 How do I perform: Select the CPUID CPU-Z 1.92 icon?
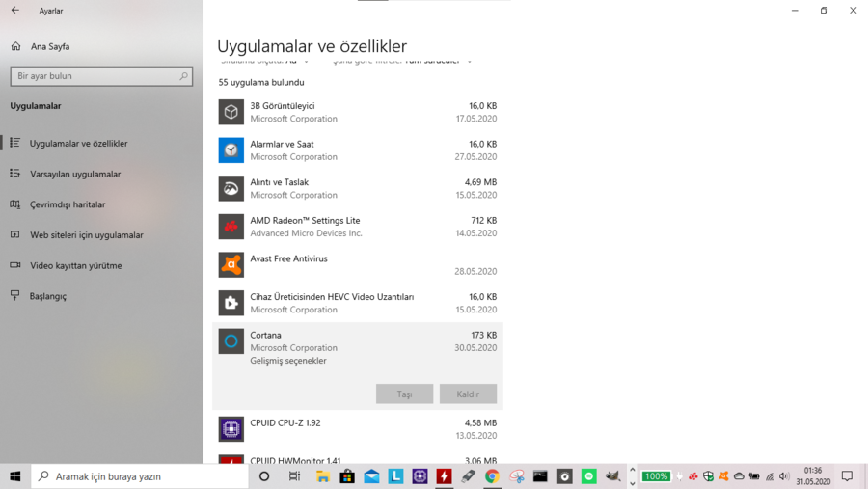[x=231, y=428]
